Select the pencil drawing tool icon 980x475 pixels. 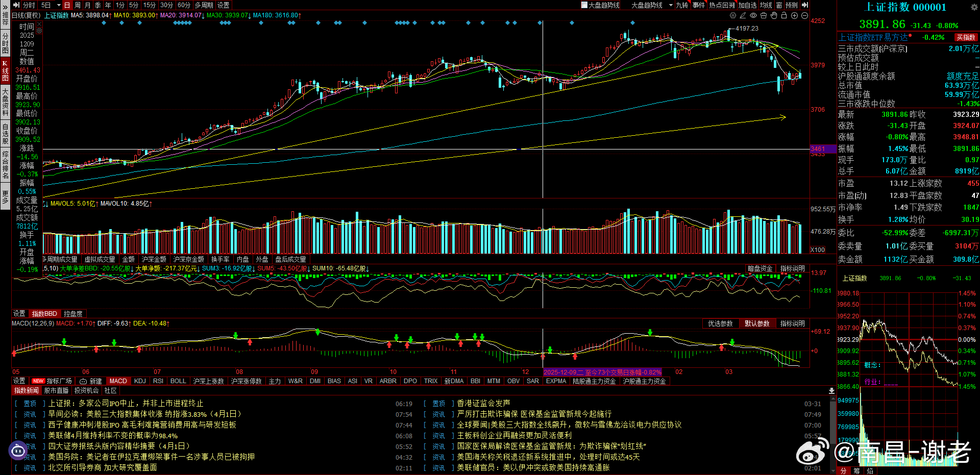743,16
